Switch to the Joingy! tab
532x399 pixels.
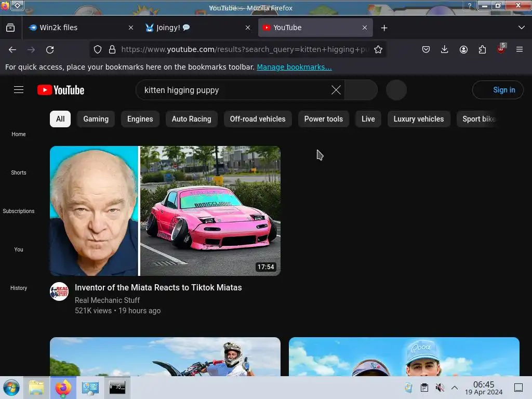click(198, 28)
